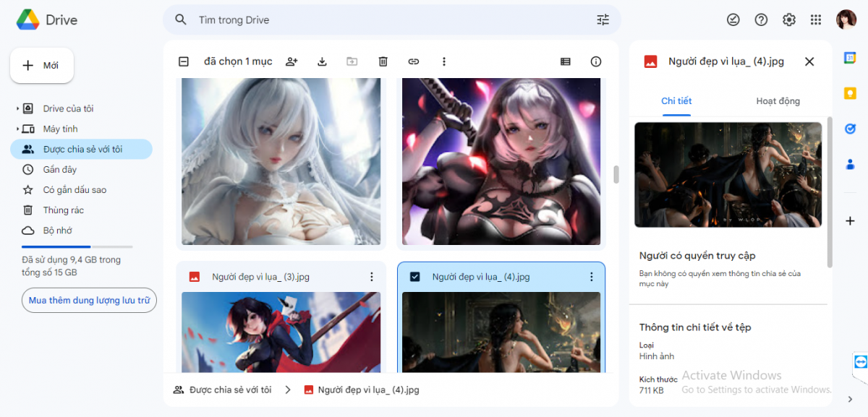The image size is (868, 417).
Task: Switch to the Hoạt động tab
Action: tap(778, 101)
